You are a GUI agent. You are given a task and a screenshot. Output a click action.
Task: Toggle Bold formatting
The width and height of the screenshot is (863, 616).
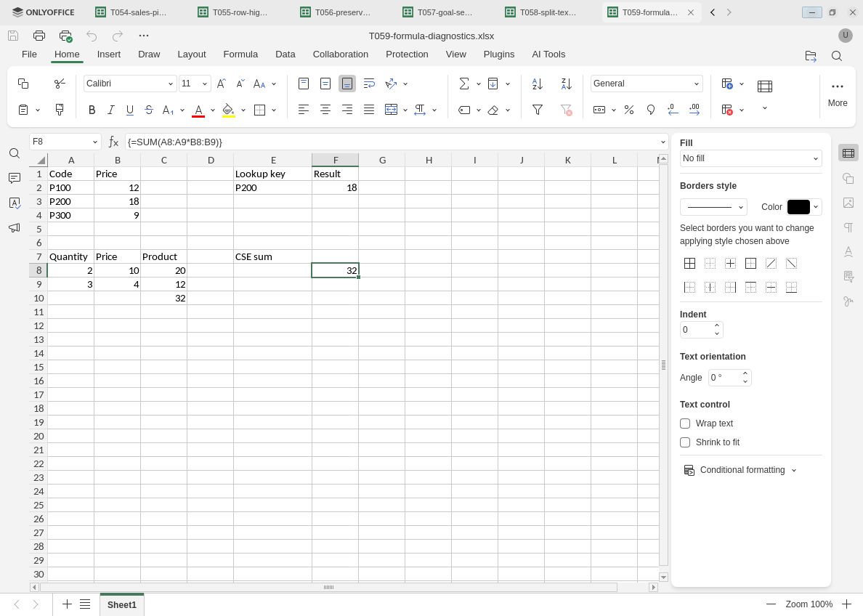pyautogui.click(x=92, y=110)
